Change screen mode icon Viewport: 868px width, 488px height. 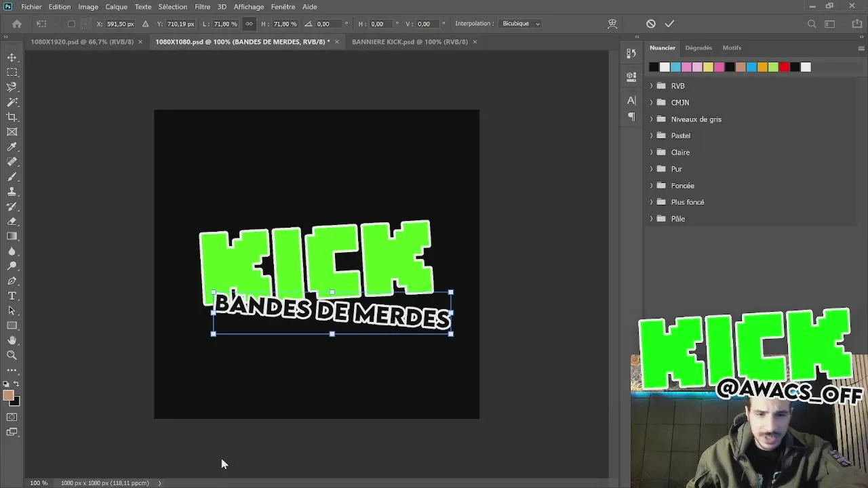tap(12, 432)
